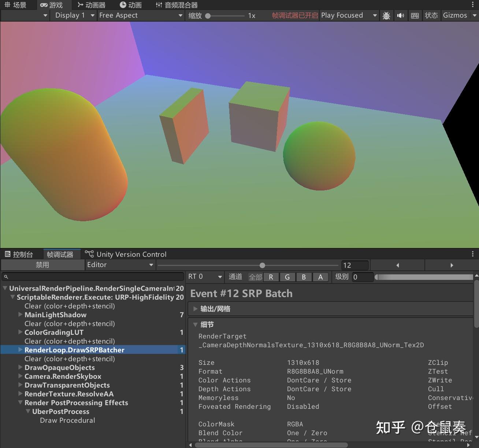Open the Game view three-dot menu
This screenshot has width=479, height=448.
point(473,5)
